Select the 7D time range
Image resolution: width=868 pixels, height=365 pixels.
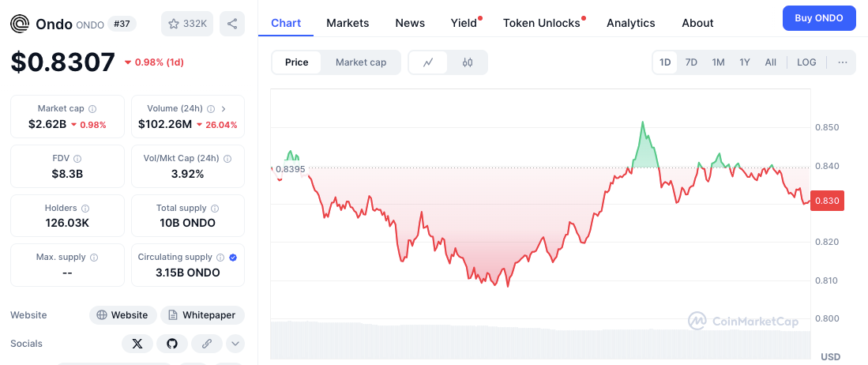pyautogui.click(x=691, y=62)
